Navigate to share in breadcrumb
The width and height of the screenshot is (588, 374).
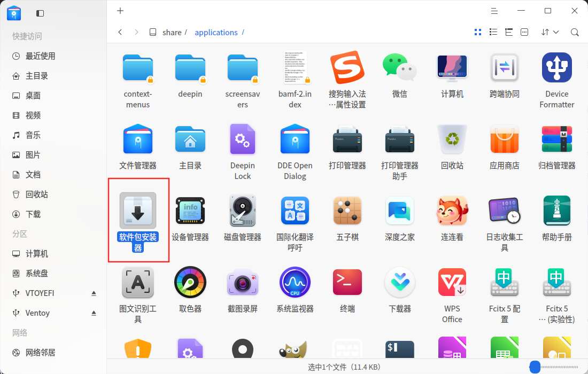(x=172, y=33)
